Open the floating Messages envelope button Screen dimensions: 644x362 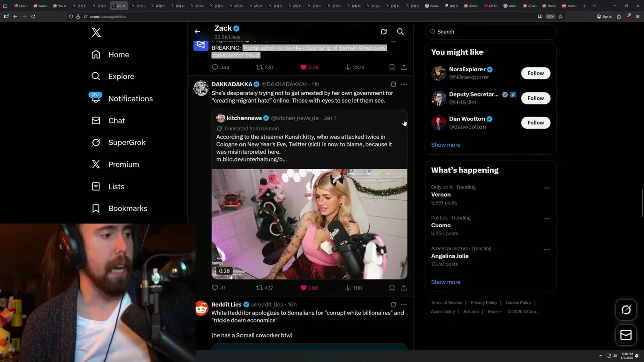point(626,335)
